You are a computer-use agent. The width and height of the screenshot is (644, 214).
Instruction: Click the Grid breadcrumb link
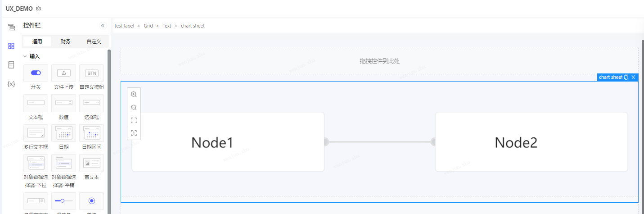coord(149,26)
